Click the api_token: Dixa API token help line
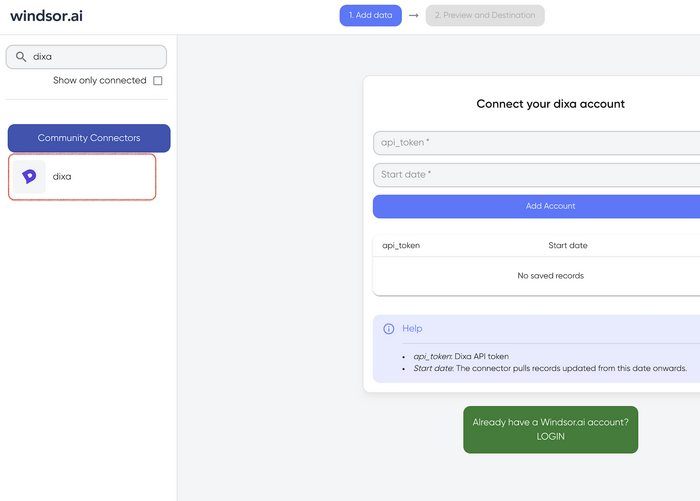This screenshot has height=501, width=700. pyautogui.click(x=461, y=356)
